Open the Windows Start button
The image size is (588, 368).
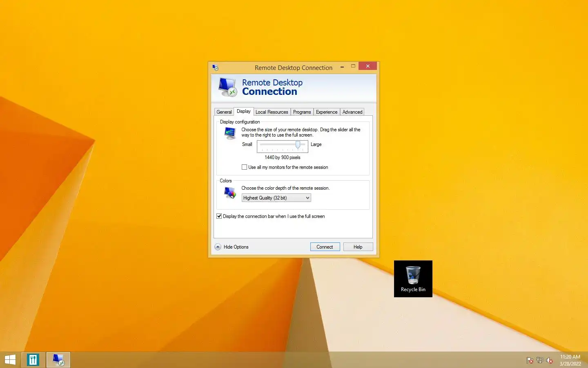coord(10,360)
